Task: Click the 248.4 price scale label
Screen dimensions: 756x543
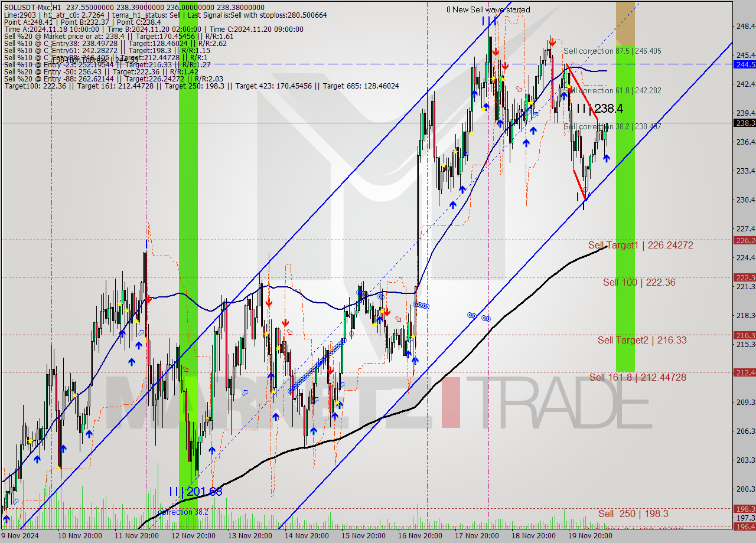Action: coord(745,26)
